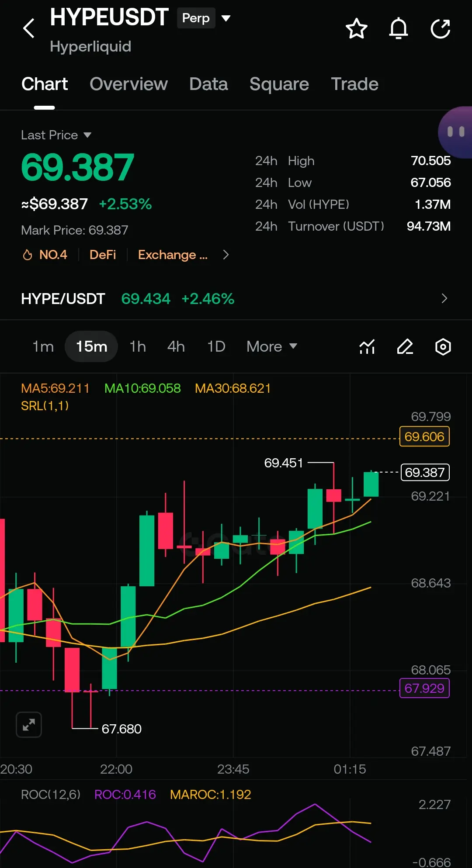
Task: Expand the Last Price dropdown
Action: pyautogui.click(x=56, y=135)
